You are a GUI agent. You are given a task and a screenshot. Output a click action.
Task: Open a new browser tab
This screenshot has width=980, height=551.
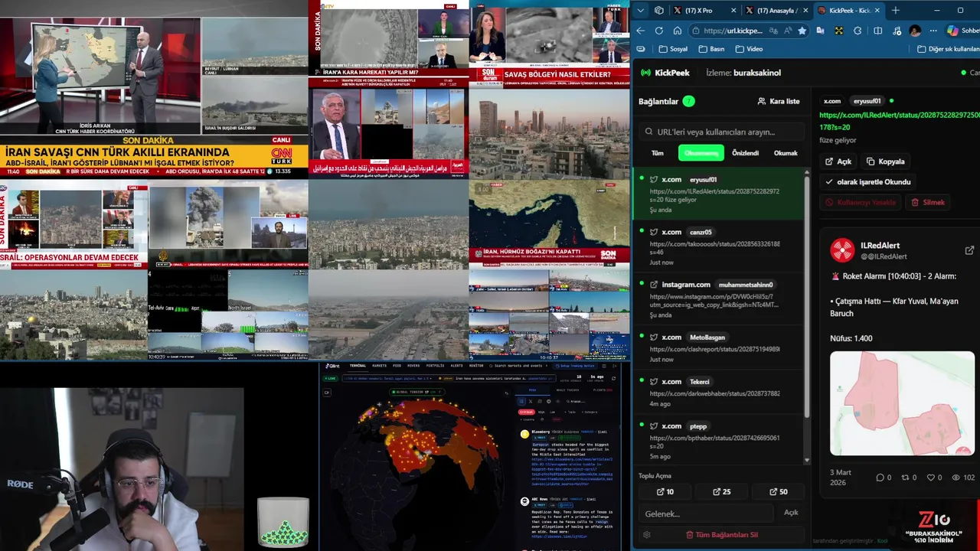coord(895,11)
